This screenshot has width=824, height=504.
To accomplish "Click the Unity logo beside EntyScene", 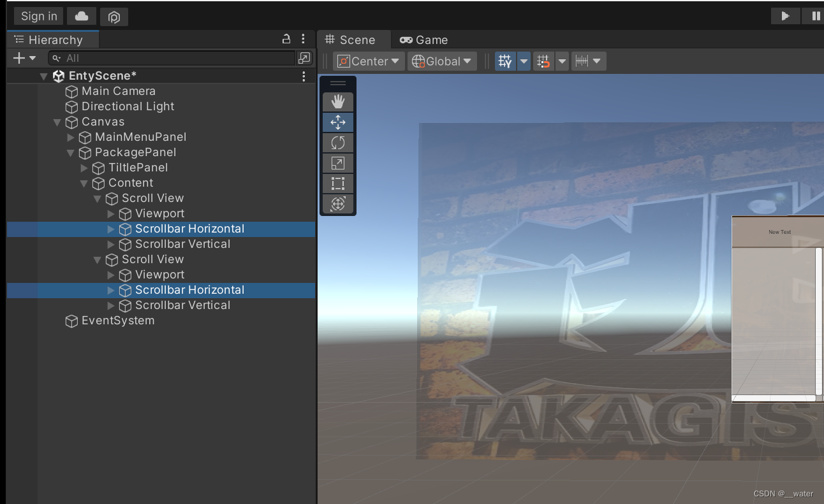I will point(59,76).
